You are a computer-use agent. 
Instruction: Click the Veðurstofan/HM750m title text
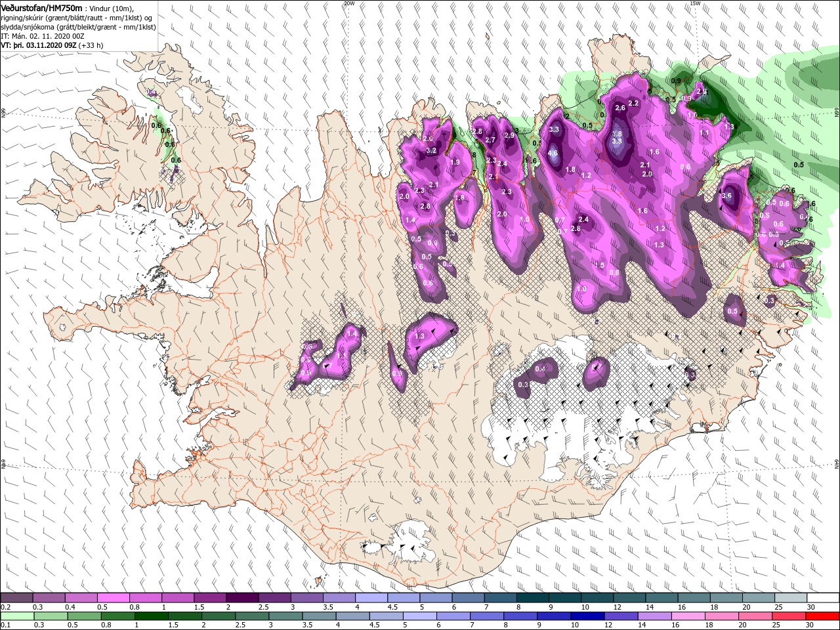42,7
